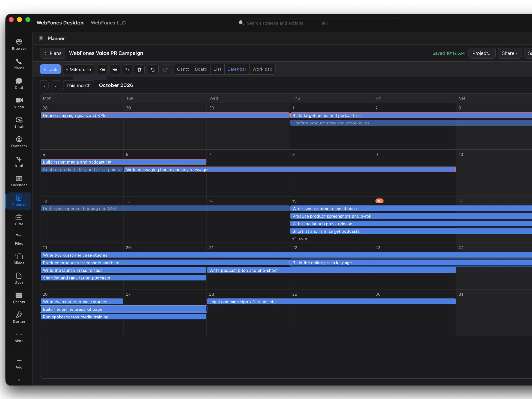Go back to Plans
The image size is (532, 399).
pyautogui.click(x=53, y=53)
